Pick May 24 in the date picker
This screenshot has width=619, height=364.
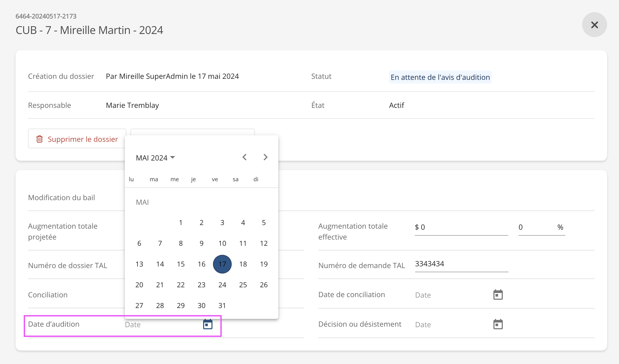222,285
